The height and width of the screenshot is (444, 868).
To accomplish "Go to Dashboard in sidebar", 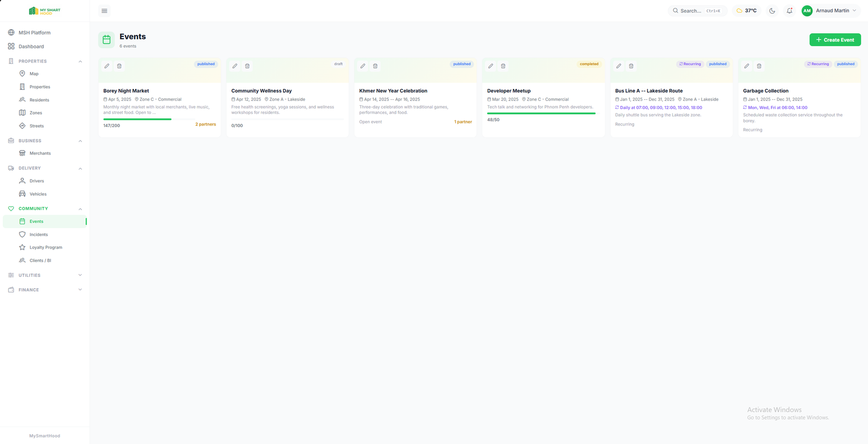I will (x=44, y=47).
